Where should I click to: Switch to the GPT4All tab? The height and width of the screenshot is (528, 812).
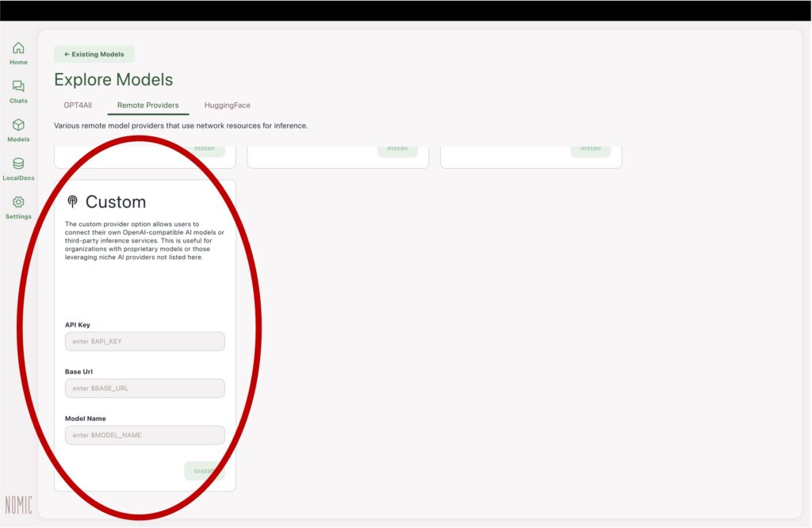click(x=79, y=105)
